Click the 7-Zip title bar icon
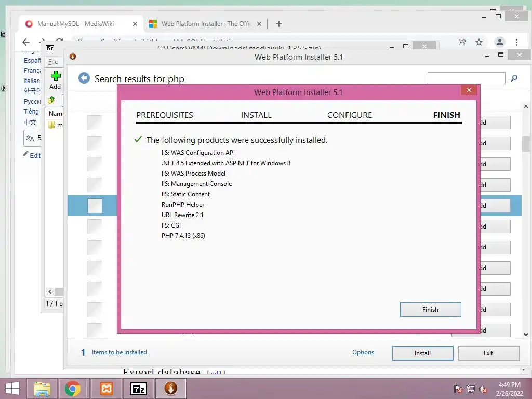The height and width of the screenshot is (399, 532). (x=50, y=48)
